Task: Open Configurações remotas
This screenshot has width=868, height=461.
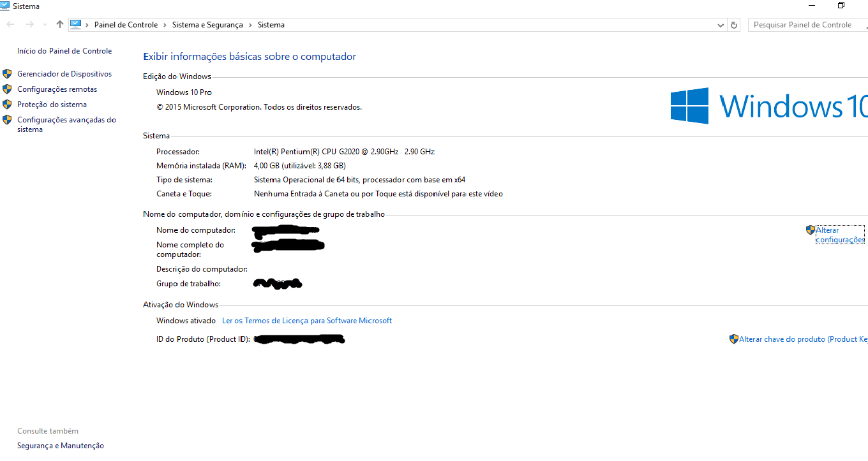Action: [x=57, y=89]
